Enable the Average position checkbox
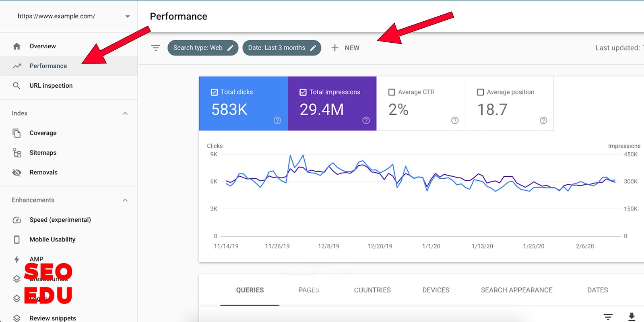The height and width of the screenshot is (322, 644). coord(480,92)
